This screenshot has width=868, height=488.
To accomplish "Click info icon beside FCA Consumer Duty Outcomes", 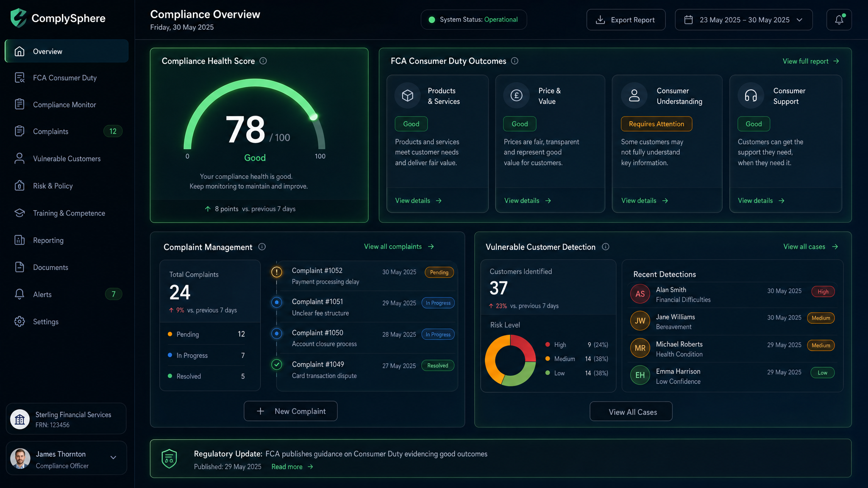I will [x=515, y=61].
